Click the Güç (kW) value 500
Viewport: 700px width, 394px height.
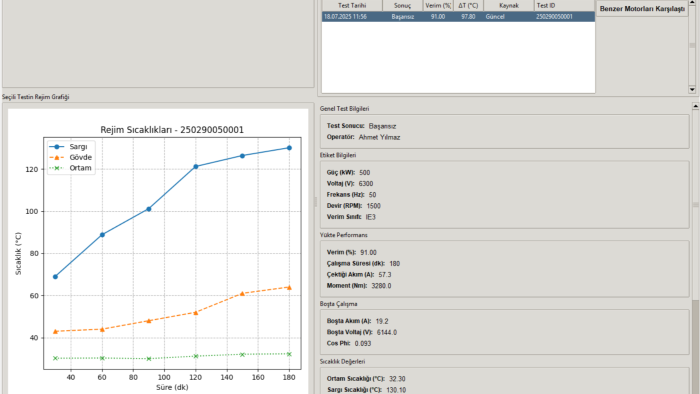click(x=364, y=173)
